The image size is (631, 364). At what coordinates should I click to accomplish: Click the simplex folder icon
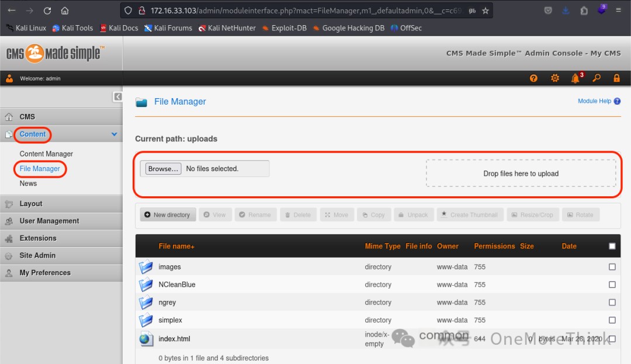[145, 320]
